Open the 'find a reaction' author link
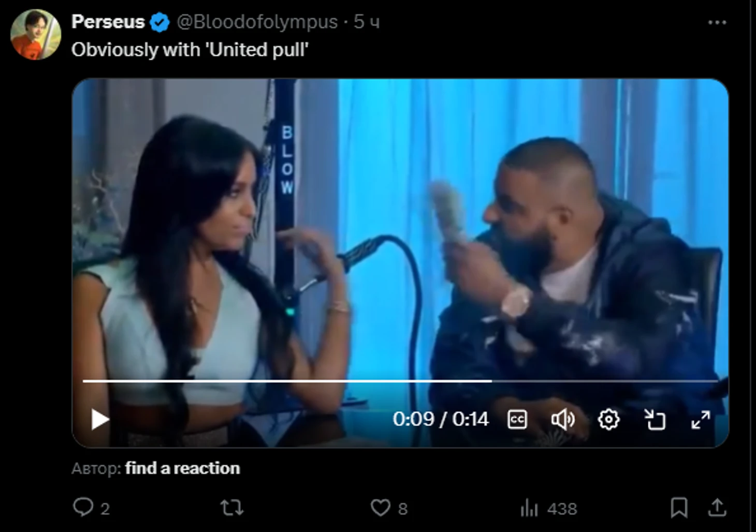 tap(182, 468)
